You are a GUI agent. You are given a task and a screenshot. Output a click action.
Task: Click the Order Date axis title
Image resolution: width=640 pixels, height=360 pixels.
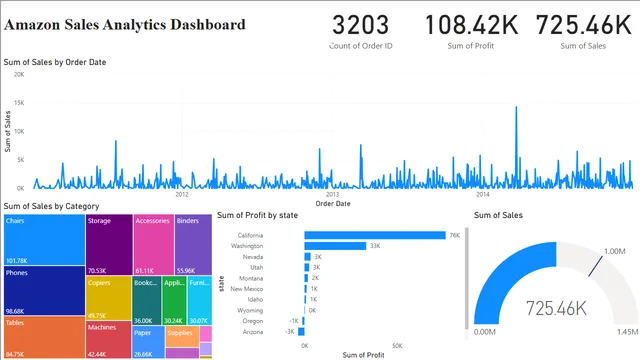(x=333, y=203)
